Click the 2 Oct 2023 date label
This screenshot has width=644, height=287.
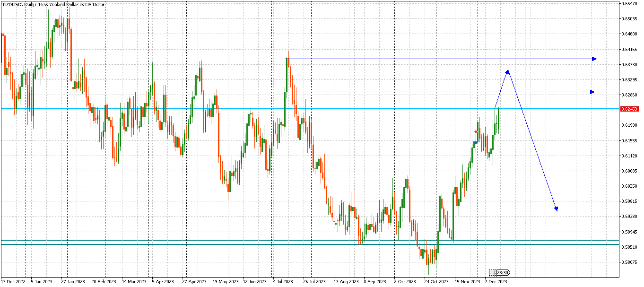405,281
